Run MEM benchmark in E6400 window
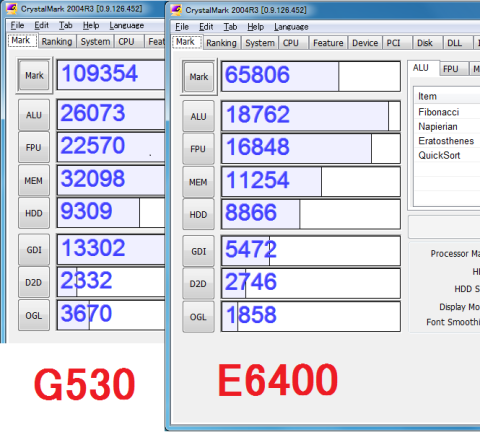Screen dimensions: 480x432 click(199, 182)
